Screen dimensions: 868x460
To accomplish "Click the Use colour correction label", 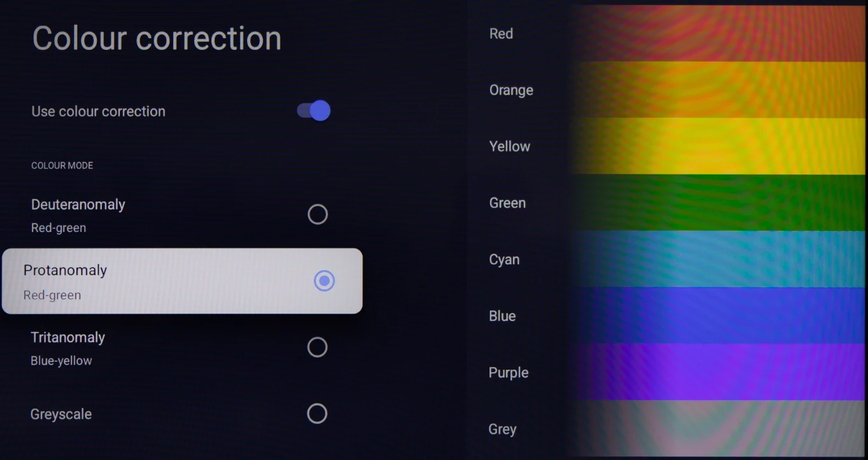I will (x=98, y=111).
